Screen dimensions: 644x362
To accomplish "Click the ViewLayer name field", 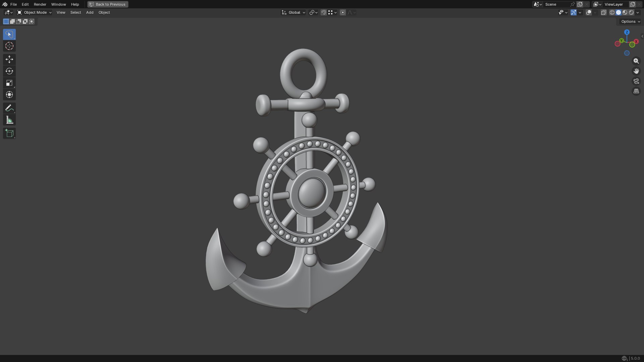I will (x=615, y=4).
